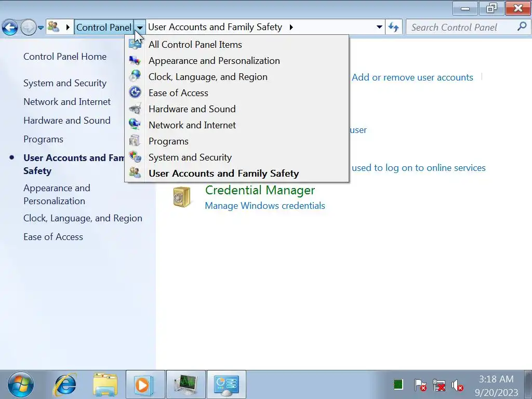Click the muted volume tray icon
This screenshot has height=399, width=532.
click(x=457, y=385)
